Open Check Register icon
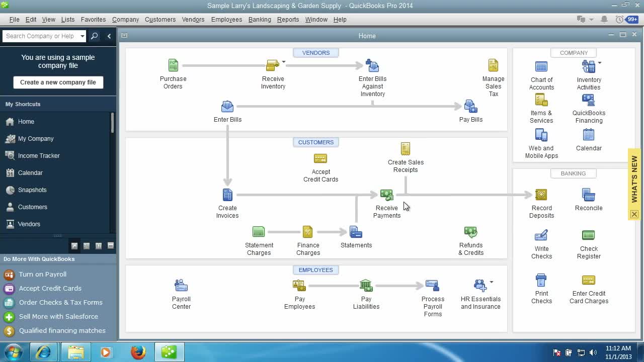Viewport: 644px width, 362px height. coord(588,235)
